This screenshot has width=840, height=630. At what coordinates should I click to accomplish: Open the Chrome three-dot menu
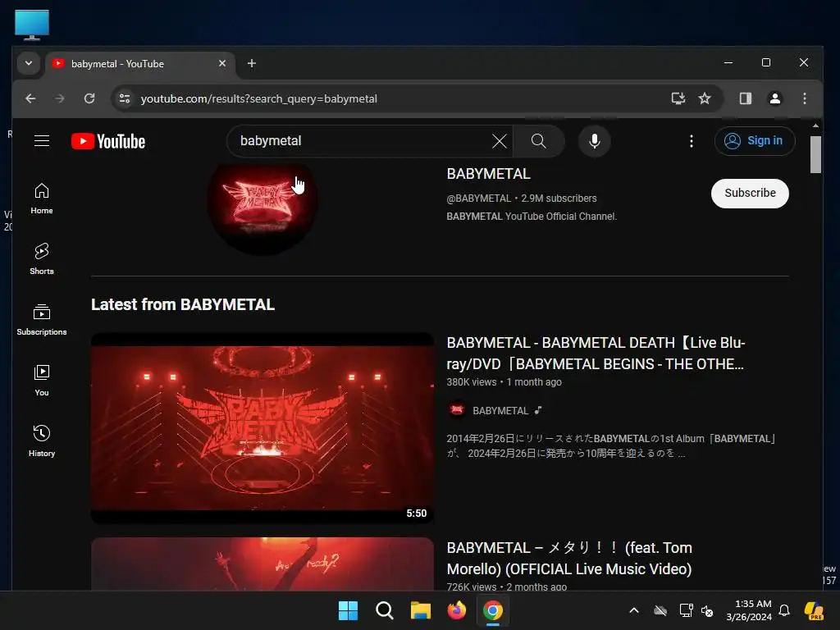pyautogui.click(x=804, y=98)
